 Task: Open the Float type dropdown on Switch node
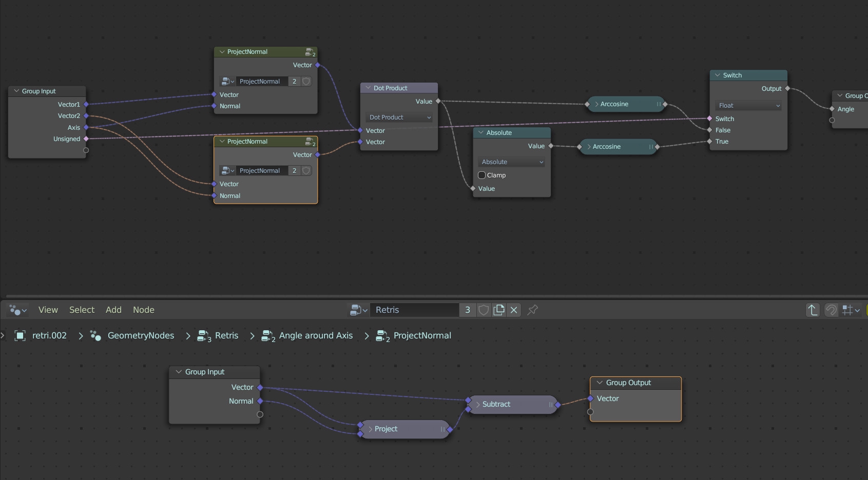(x=748, y=106)
